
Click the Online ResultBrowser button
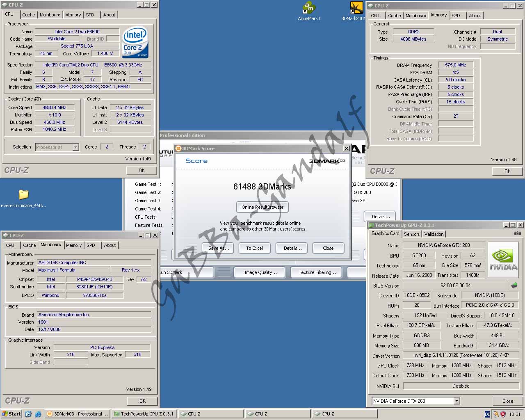tap(262, 207)
